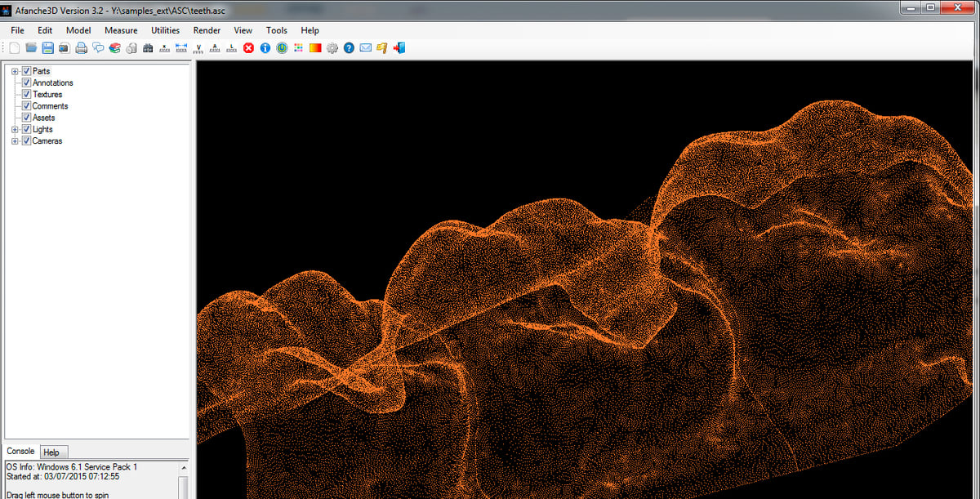Click the green power button icon
The height and width of the screenshot is (499, 980).
point(282,48)
